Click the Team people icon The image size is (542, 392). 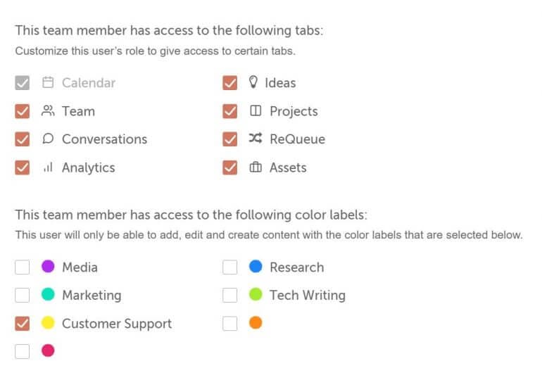[x=48, y=110]
